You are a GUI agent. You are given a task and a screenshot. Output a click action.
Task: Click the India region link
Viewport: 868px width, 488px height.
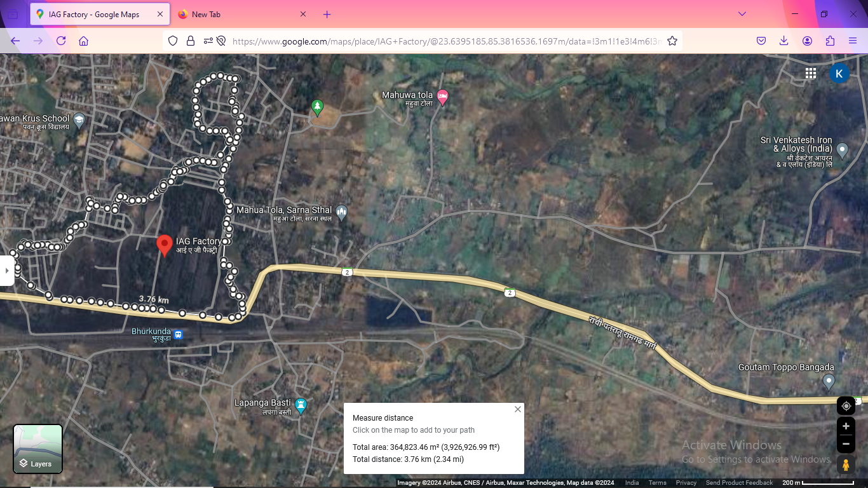pos(632,483)
